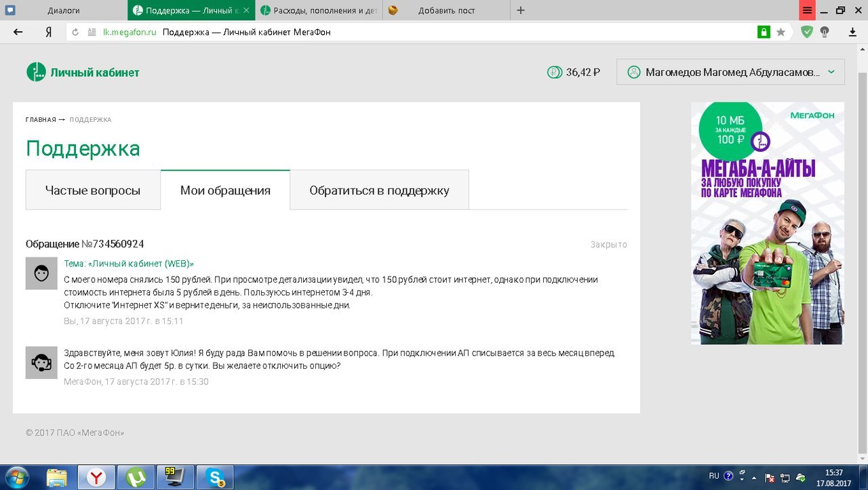Open the green shield protection icon
Viewport: 868px width, 490px height.
point(806,32)
